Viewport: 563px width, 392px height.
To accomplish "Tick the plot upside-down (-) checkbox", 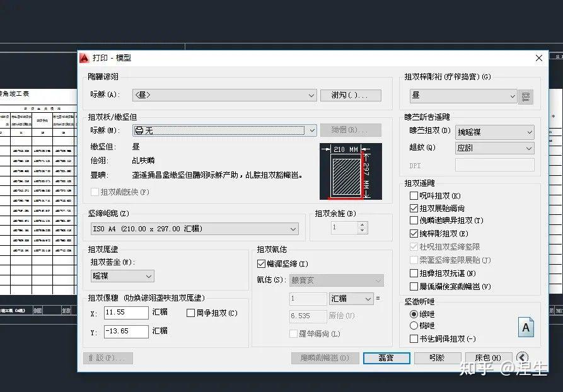I will (x=414, y=338).
